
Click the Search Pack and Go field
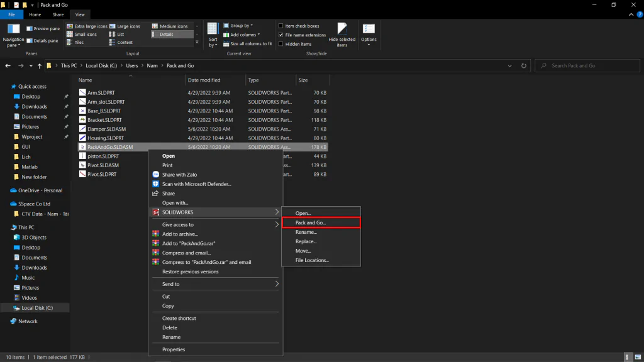tap(587, 65)
